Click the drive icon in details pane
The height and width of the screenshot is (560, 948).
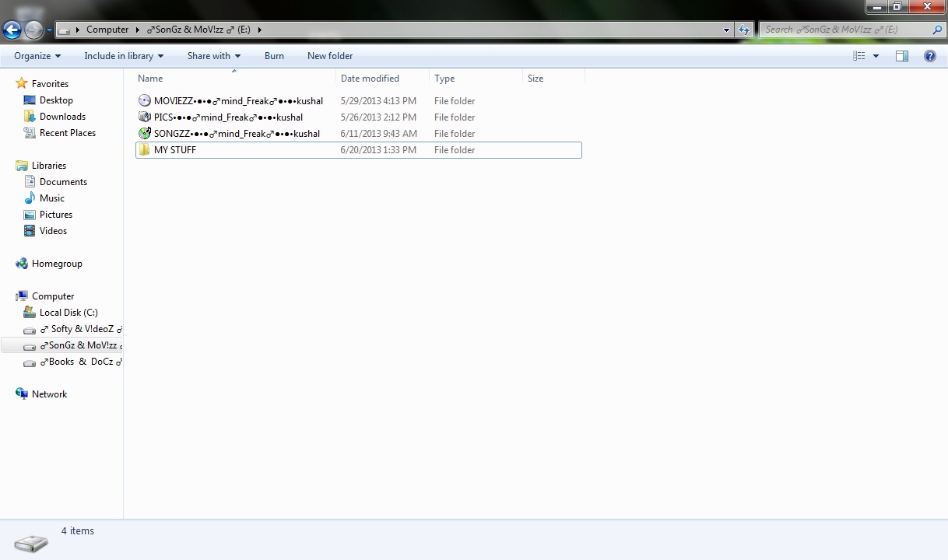tap(31, 542)
